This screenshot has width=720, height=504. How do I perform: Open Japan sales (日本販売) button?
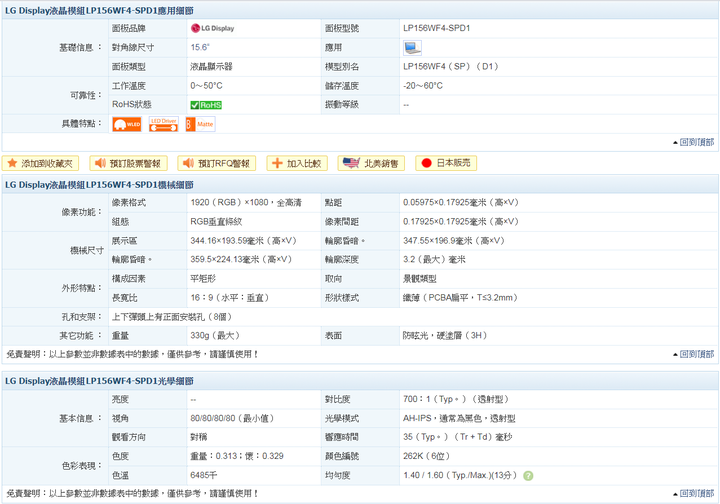pos(446,163)
